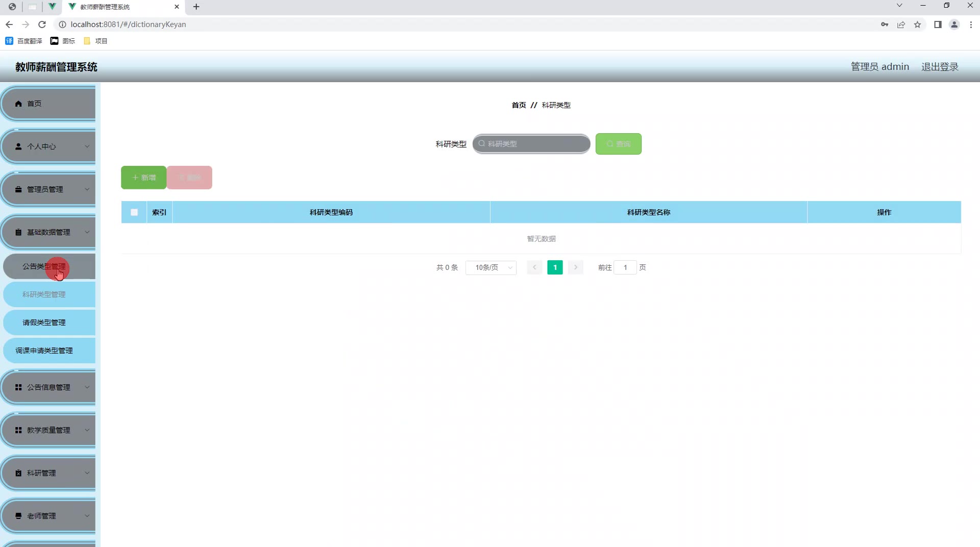Viewport: 980px width, 547px height.
Task: Open the browser side panel
Action: coord(938,24)
